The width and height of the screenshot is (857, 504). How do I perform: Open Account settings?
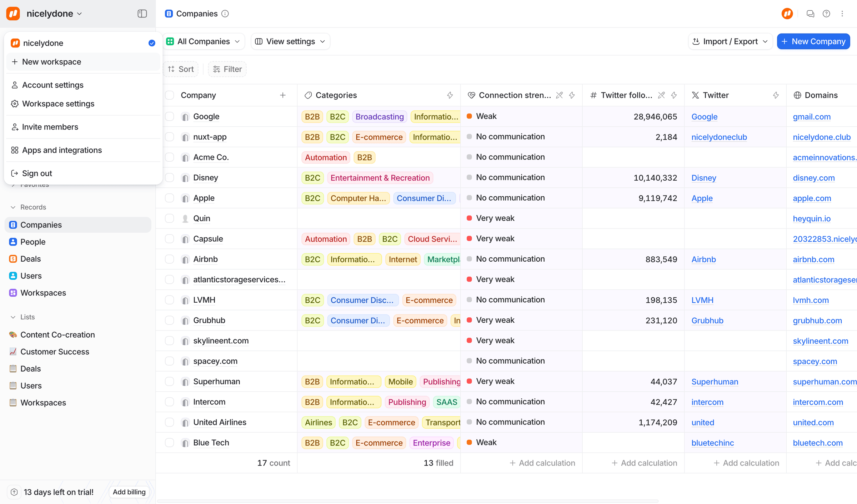[x=83, y=85]
